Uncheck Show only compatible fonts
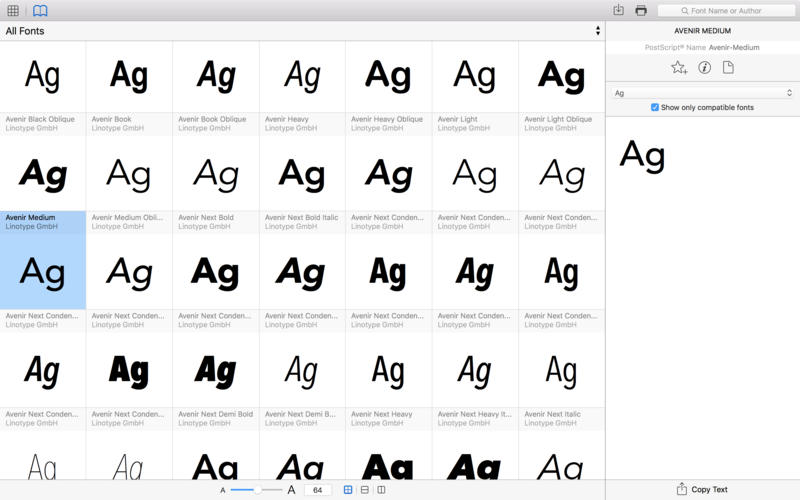This screenshot has height=500, width=800. (x=655, y=107)
